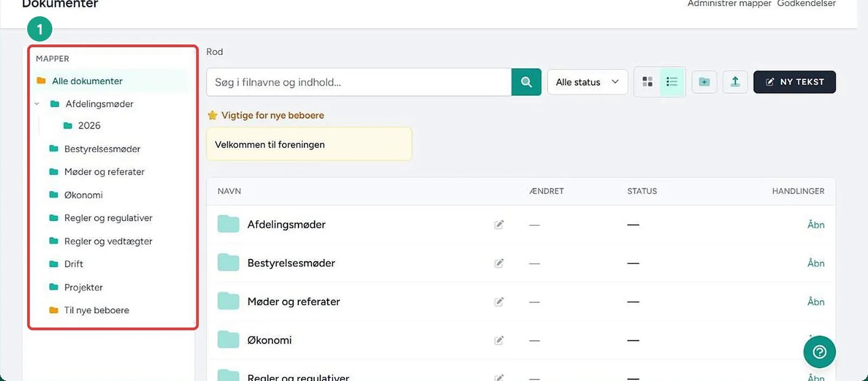Open the Alle status dropdown
This screenshot has width=868, height=381.
(x=588, y=82)
